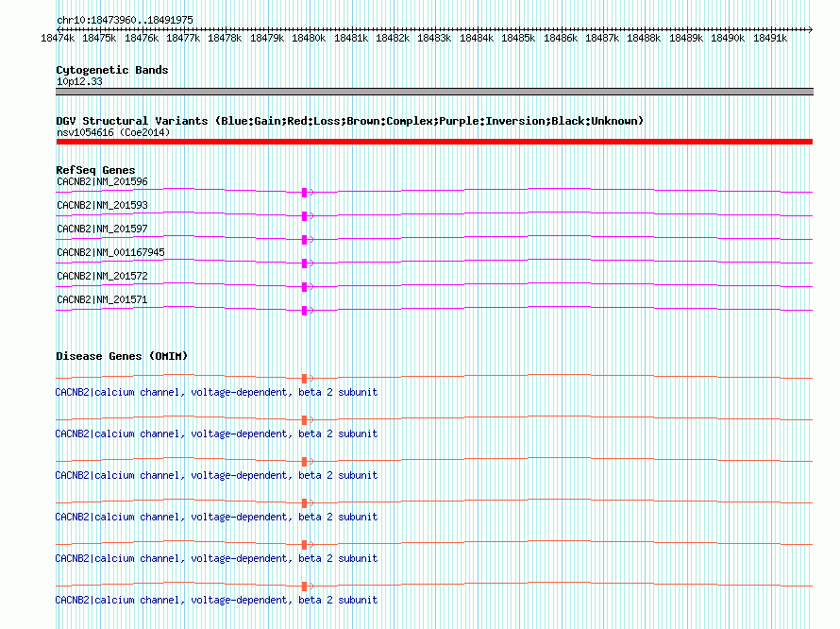This screenshot has width=840, height=629.
Task: Click the 18485k ruler tick label
Action: (518, 38)
